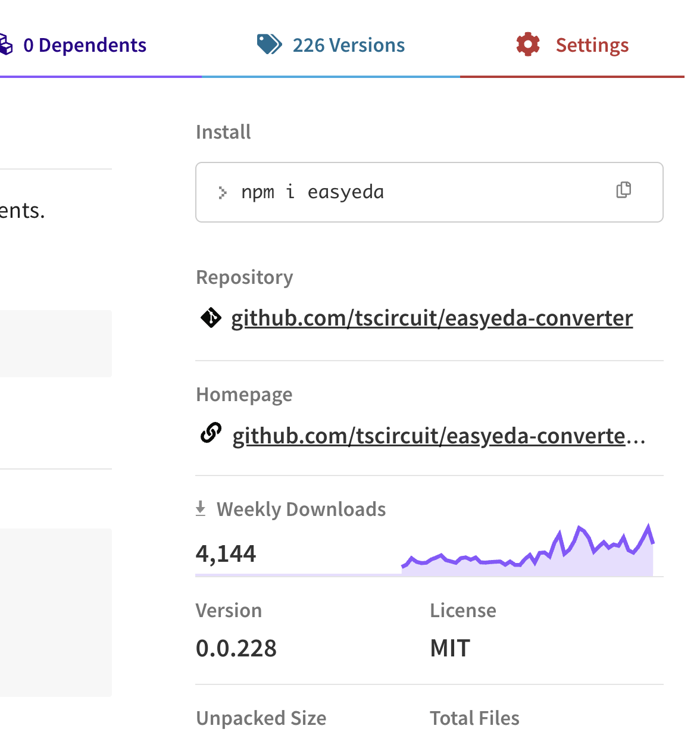Switch to the 226 Versions tab
The width and height of the screenshot is (700, 732).
pyautogui.click(x=348, y=45)
